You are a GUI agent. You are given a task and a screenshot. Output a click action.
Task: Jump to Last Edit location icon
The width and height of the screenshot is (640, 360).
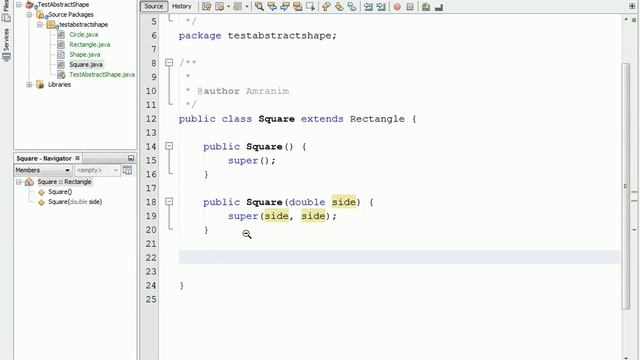pos(207,7)
